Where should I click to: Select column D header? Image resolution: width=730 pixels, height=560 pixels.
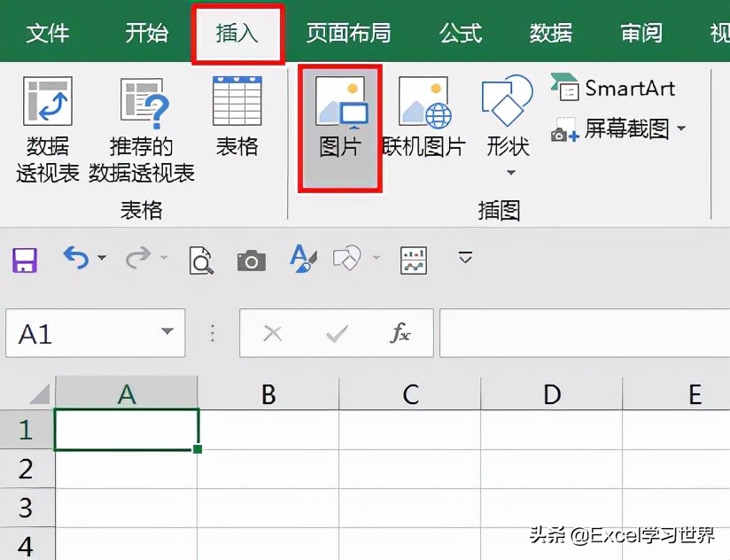(x=552, y=393)
